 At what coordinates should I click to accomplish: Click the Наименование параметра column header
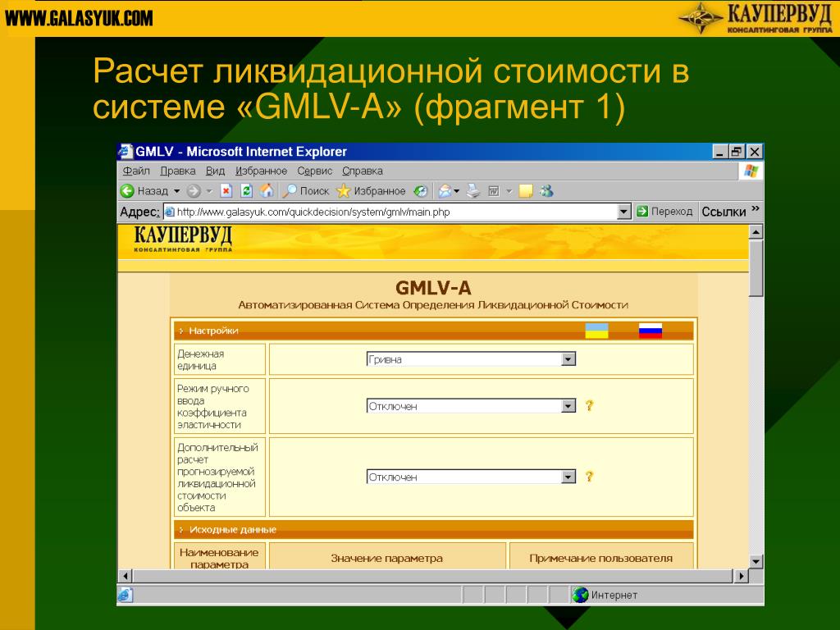click(x=219, y=558)
